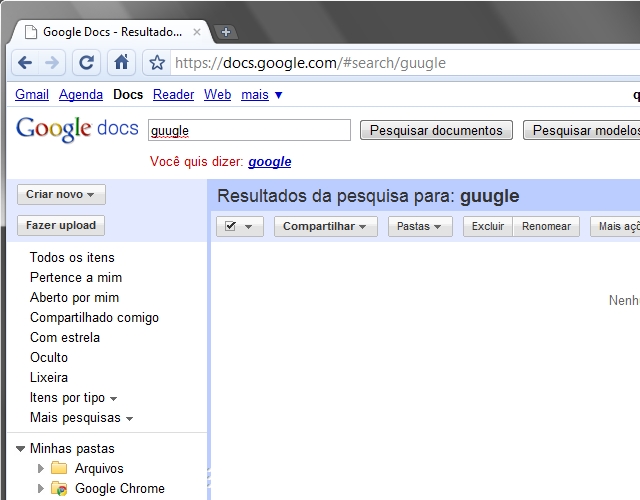Click the Google Chrome folder icon

click(59, 488)
